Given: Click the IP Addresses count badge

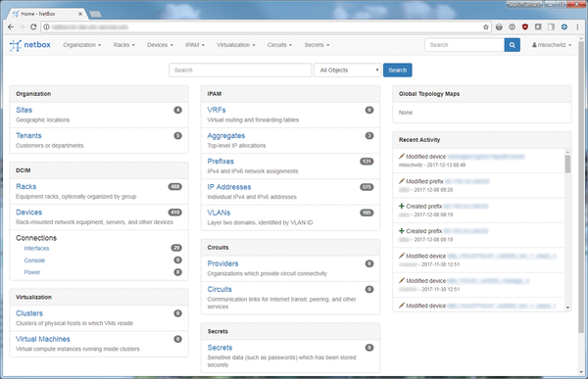Looking at the screenshot, I should pos(367,187).
